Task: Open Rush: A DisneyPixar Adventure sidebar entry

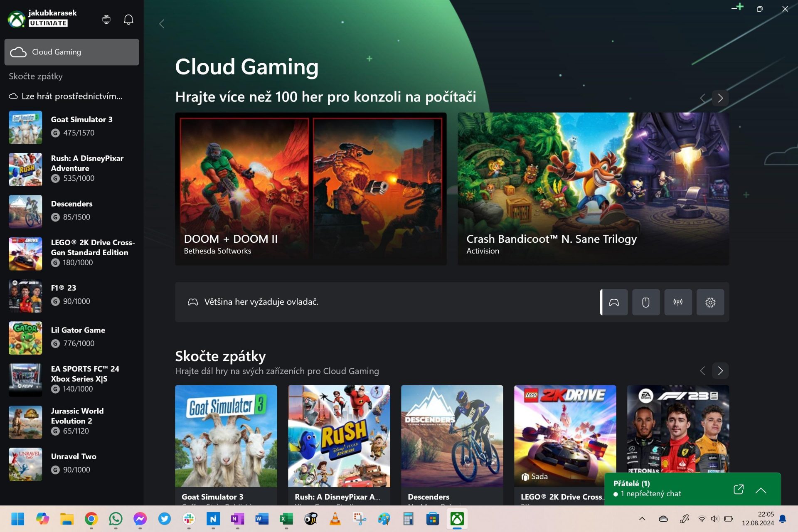Action: tap(71, 169)
